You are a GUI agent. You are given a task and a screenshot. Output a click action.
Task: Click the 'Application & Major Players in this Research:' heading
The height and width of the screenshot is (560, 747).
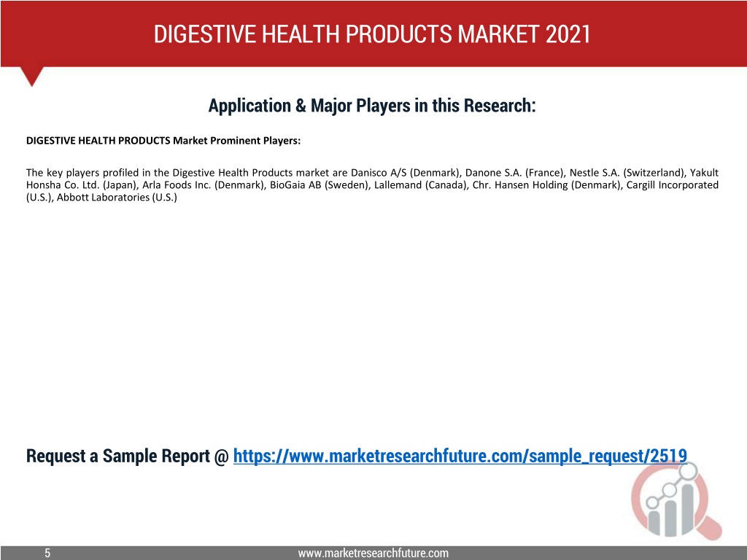pyautogui.click(x=372, y=105)
